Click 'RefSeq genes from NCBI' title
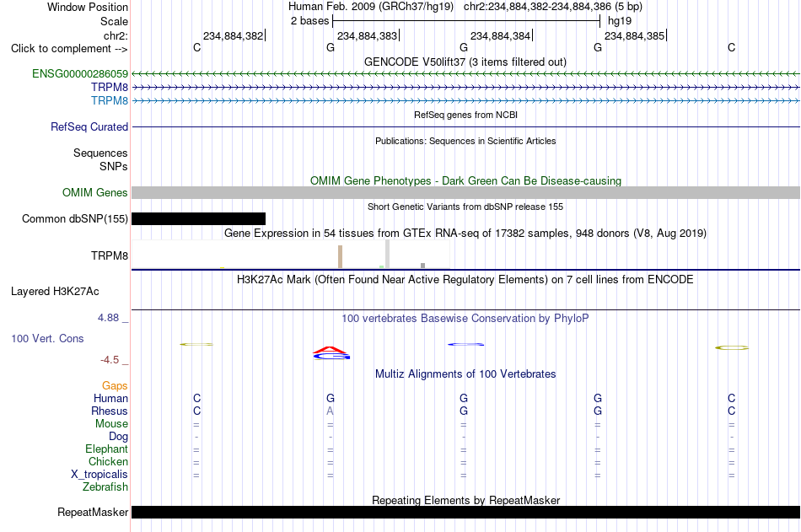 coord(466,115)
